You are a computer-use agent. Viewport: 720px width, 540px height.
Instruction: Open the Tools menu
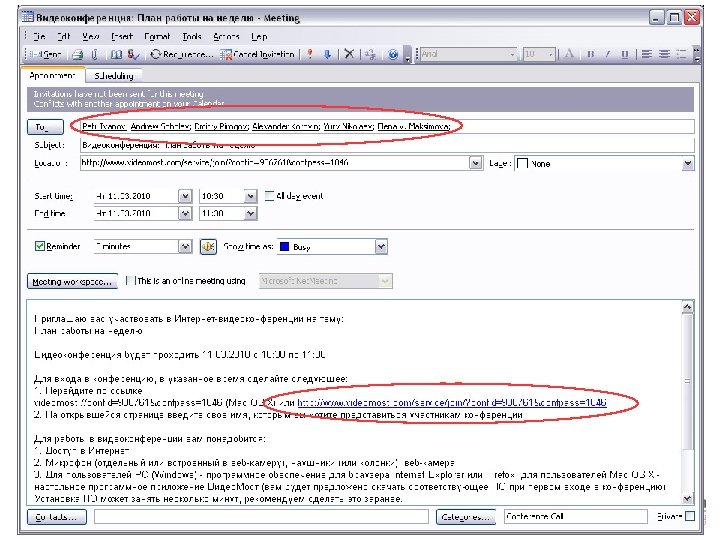coord(192,36)
